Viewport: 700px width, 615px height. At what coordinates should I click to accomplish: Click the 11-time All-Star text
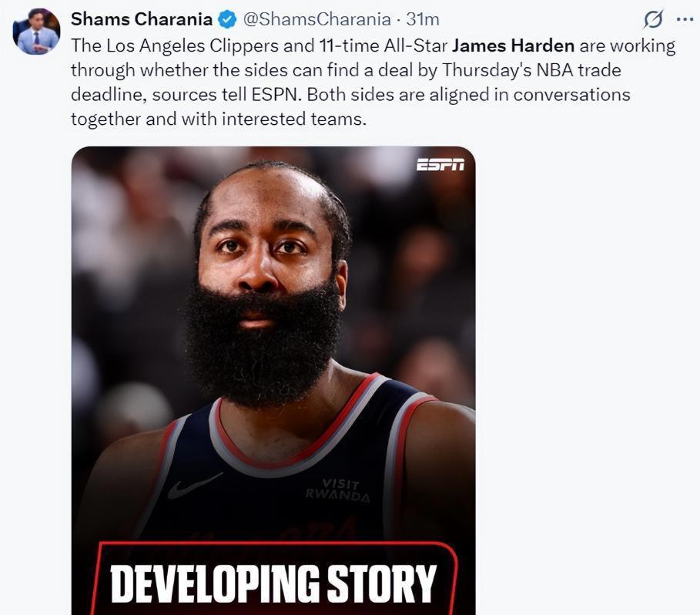click(x=383, y=46)
